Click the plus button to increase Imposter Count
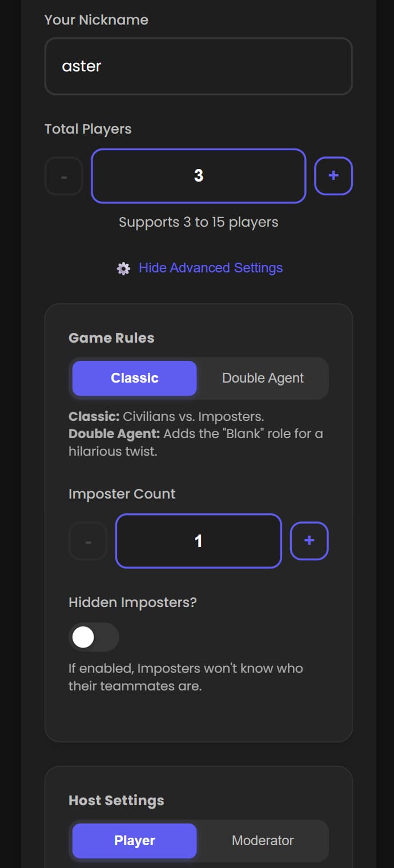The width and height of the screenshot is (394, 868). point(309,541)
